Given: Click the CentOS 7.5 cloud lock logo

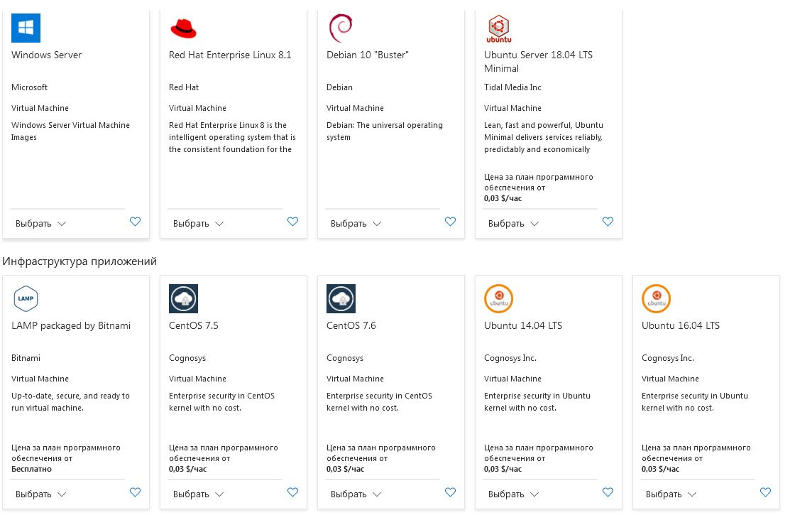Looking at the screenshot, I should pyautogui.click(x=183, y=298).
